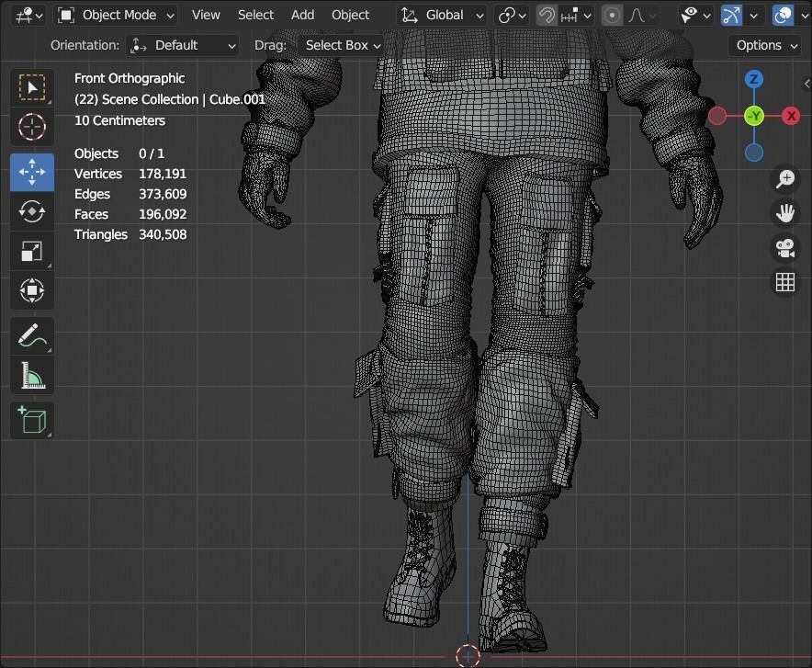Open Orientation Default dropdown
The height and width of the screenshot is (668, 812).
182,46
